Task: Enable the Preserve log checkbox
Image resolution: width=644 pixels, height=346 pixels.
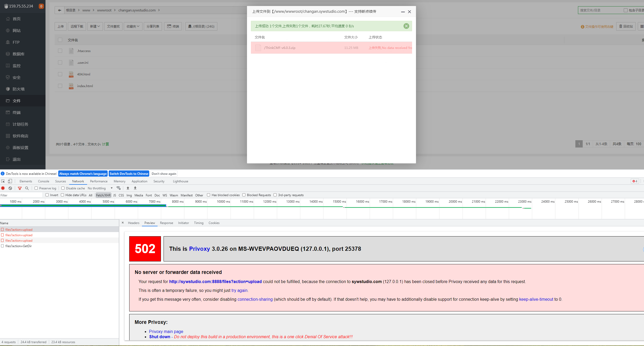Action: (36, 188)
